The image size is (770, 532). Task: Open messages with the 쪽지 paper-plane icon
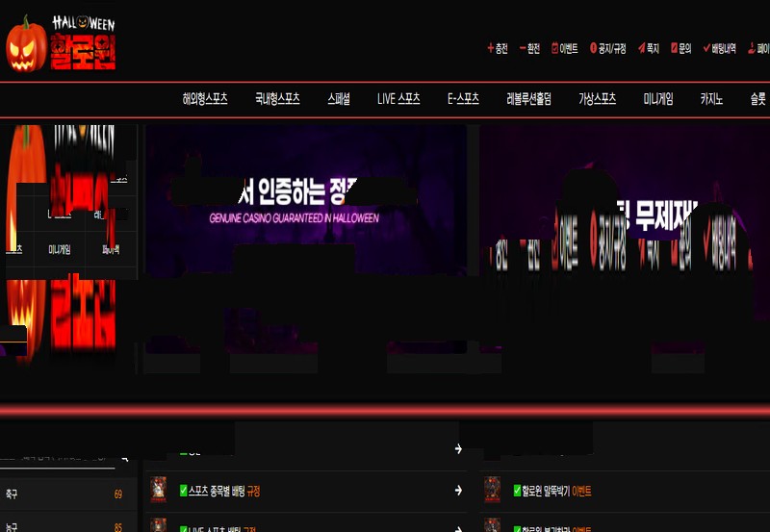point(641,48)
